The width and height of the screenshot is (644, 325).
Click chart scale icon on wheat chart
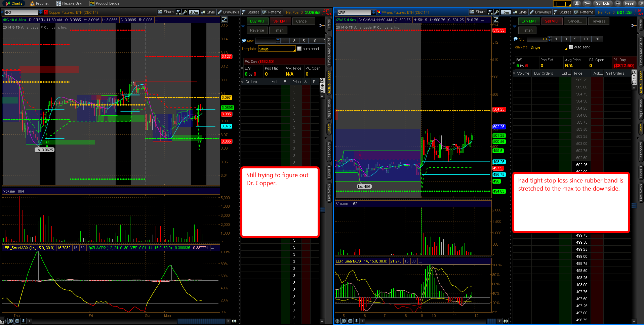point(496,20)
